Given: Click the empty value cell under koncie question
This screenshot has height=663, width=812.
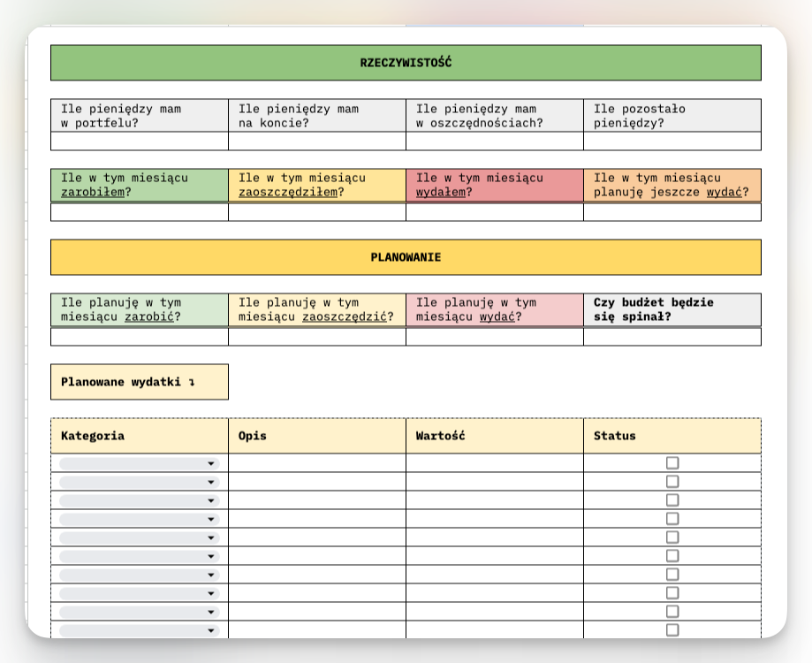Looking at the screenshot, I should click(x=317, y=141).
